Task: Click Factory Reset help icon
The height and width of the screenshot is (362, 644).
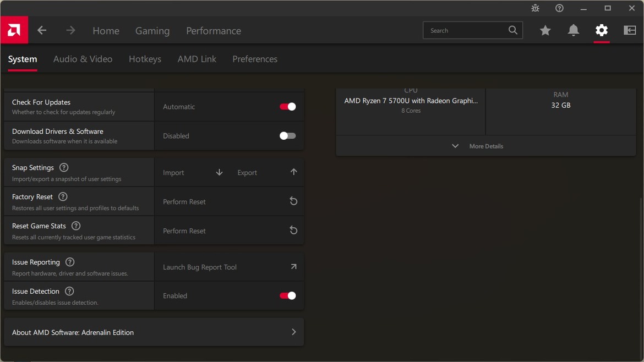Action: [63, 196]
